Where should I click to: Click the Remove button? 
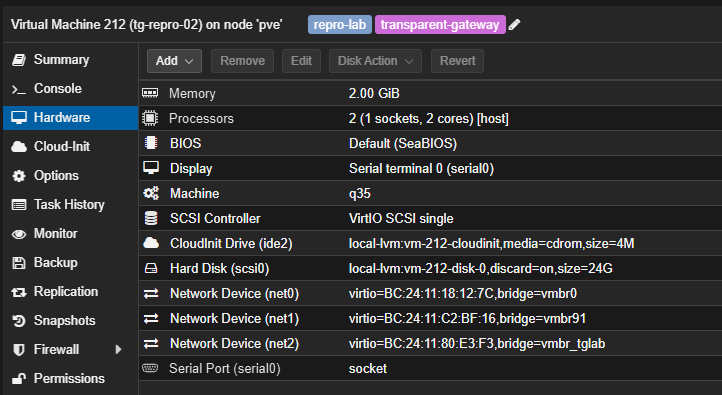point(242,61)
